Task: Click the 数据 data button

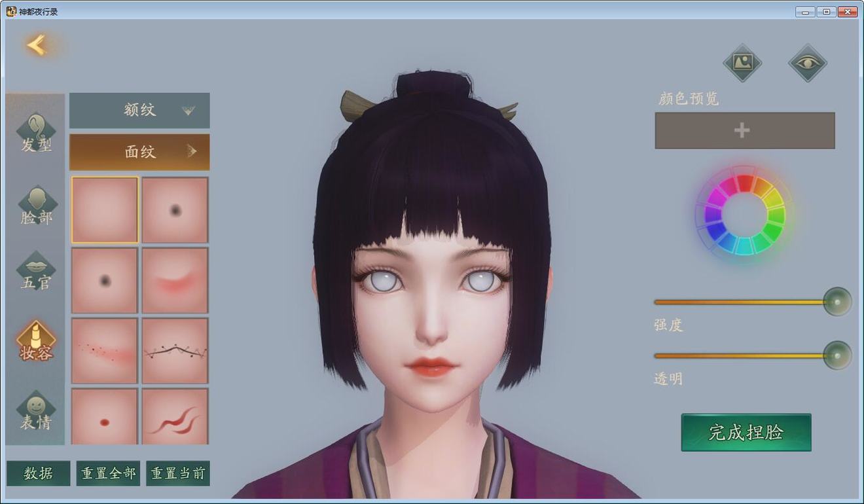Action: (39, 473)
